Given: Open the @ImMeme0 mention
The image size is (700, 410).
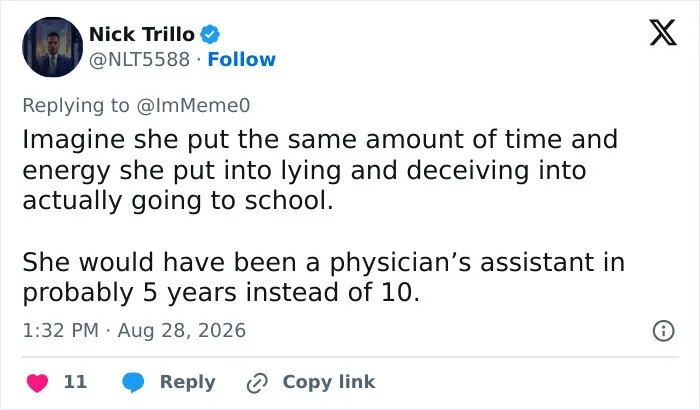Looking at the screenshot, I should pyautogui.click(x=193, y=106).
